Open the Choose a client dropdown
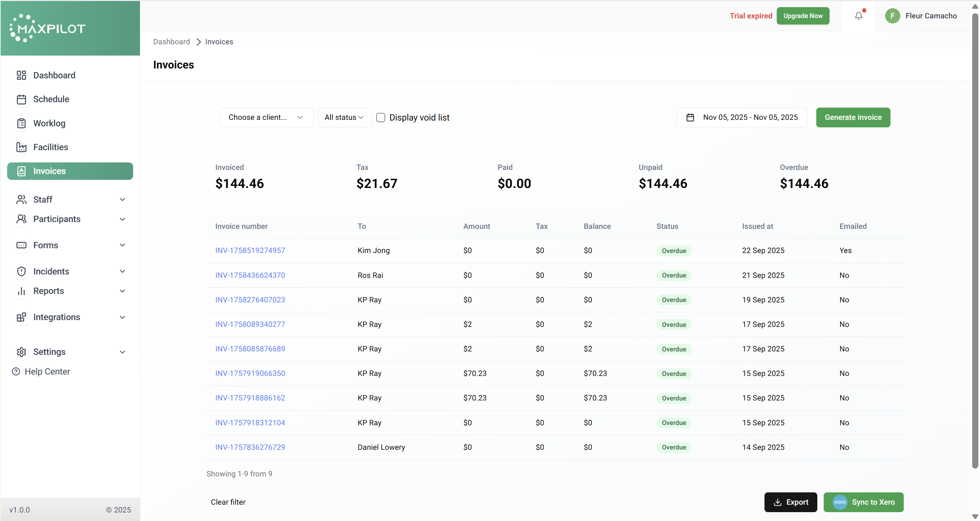 pyautogui.click(x=266, y=117)
